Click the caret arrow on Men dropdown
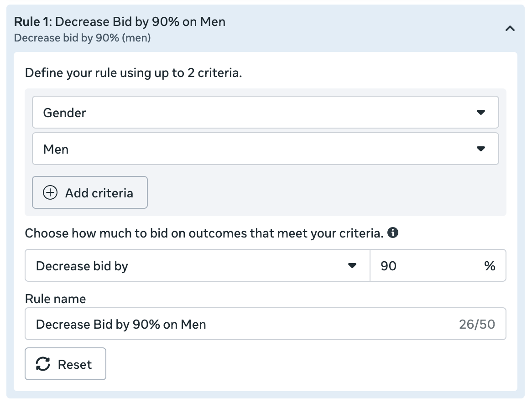Viewport: 532px width, 403px height. [480, 149]
